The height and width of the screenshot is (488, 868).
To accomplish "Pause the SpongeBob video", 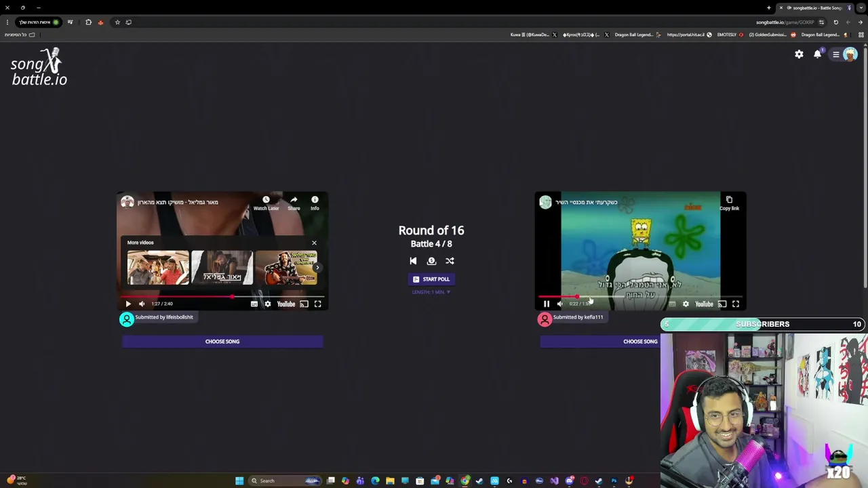I will pyautogui.click(x=547, y=304).
